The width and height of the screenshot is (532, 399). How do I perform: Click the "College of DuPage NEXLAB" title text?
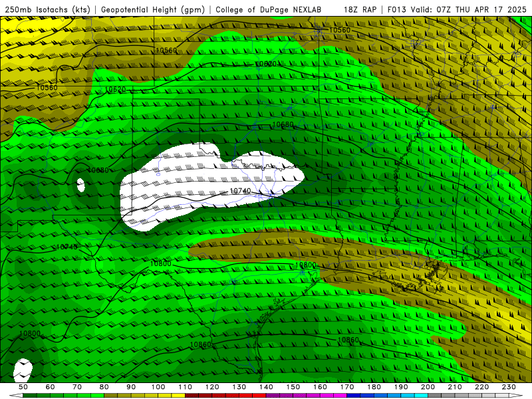pos(269,9)
